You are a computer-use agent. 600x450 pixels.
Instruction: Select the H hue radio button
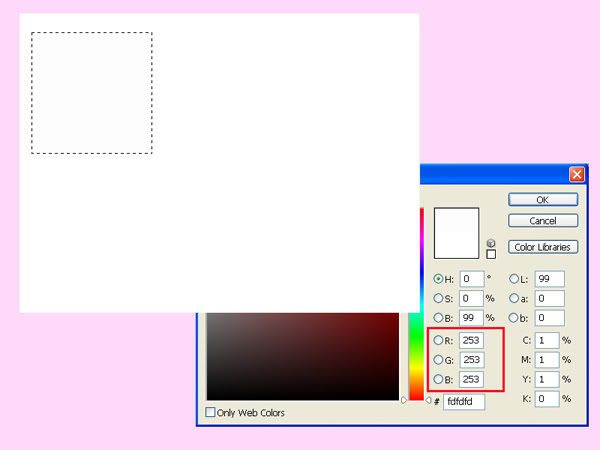(x=438, y=279)
